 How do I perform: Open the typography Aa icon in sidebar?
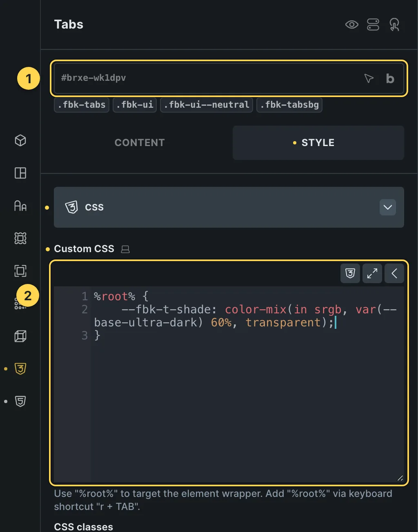(x=20, y=206)
